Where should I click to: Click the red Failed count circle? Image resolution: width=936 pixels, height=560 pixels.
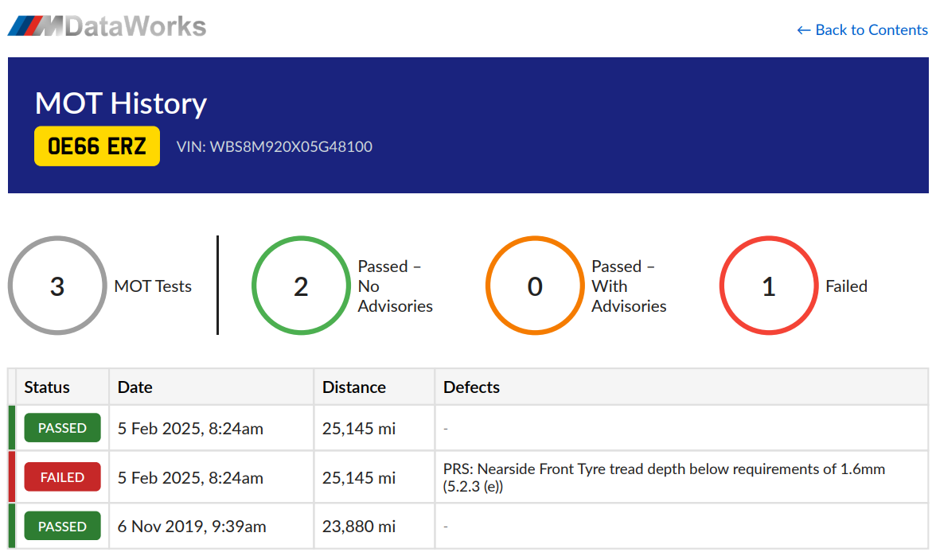coord(769,286)
